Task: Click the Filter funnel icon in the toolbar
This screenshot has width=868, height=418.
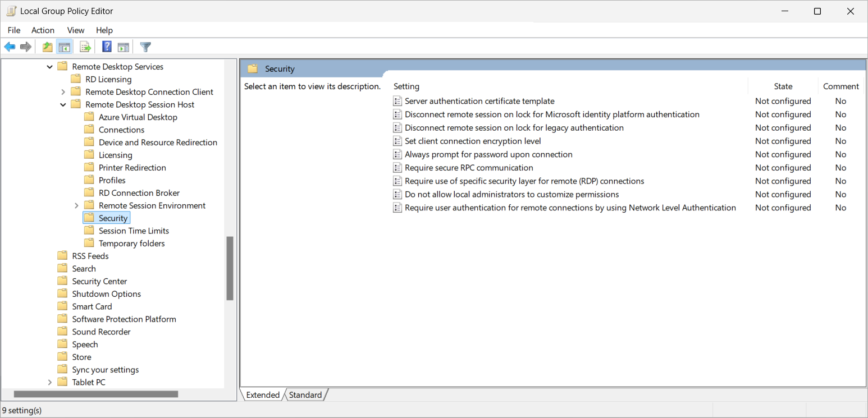Action: coord(145,47)
